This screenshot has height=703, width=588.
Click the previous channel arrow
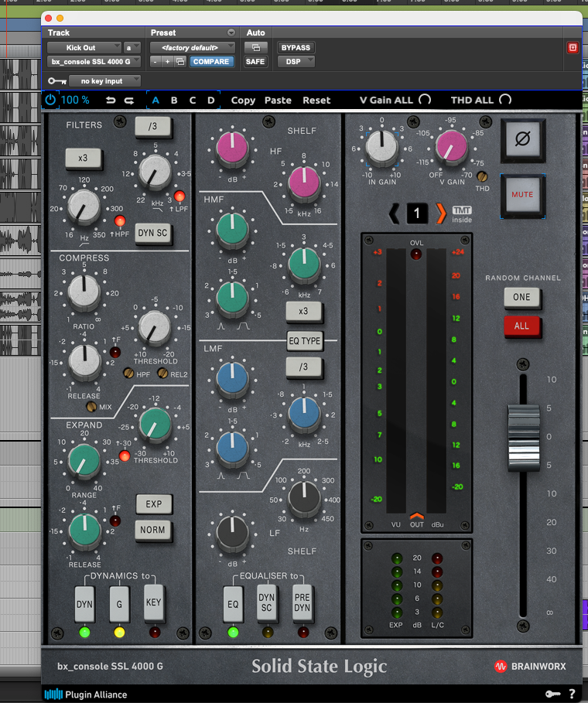(x=395, y=213)
